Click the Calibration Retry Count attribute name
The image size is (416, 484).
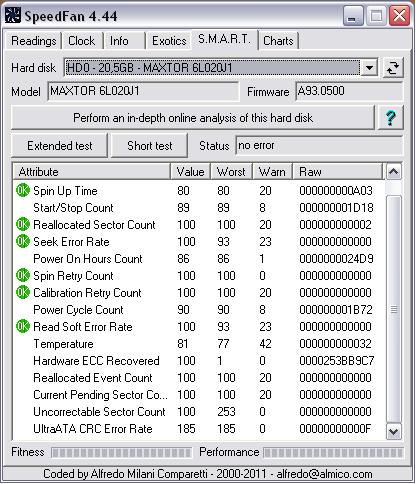[x=87, y=293]
